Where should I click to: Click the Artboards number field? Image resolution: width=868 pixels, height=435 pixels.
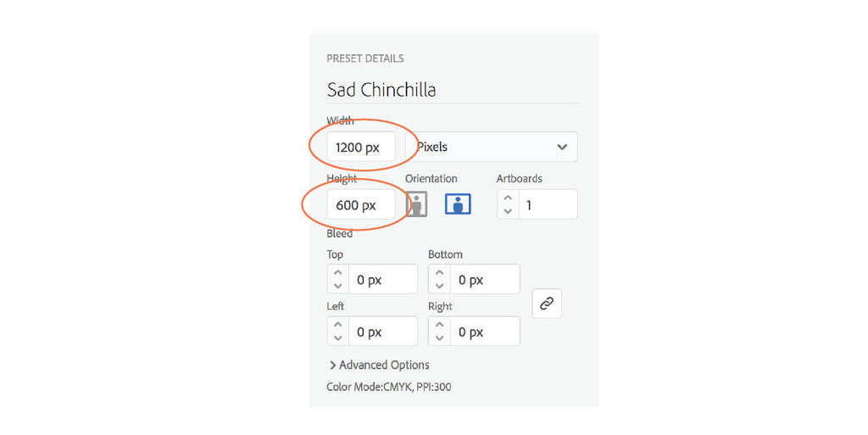(x=548, y=204)
